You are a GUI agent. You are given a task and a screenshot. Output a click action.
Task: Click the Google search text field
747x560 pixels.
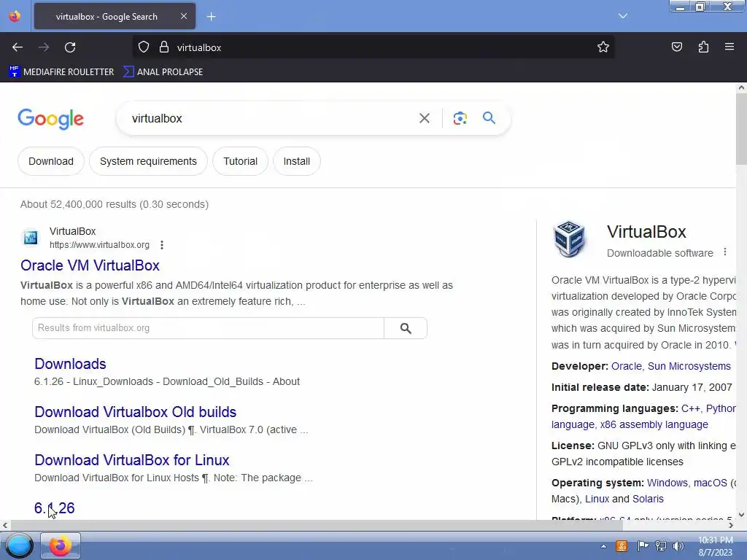pyautogui.click(x=271, y=118)
